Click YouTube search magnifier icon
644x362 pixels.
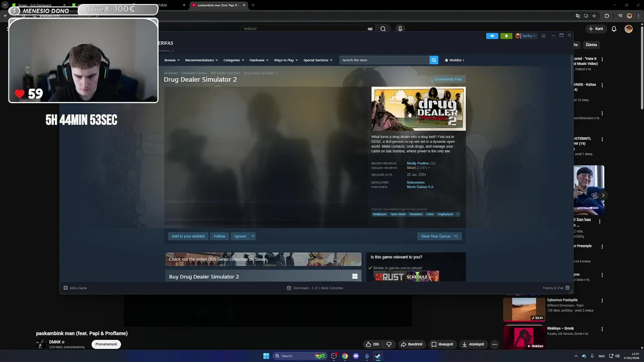coord(383,29)
